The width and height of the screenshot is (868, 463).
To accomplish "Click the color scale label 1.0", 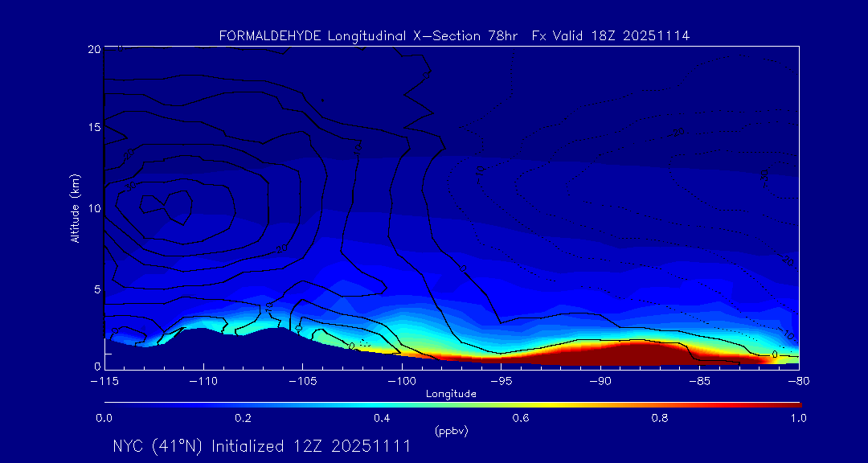I will point(798,418).
